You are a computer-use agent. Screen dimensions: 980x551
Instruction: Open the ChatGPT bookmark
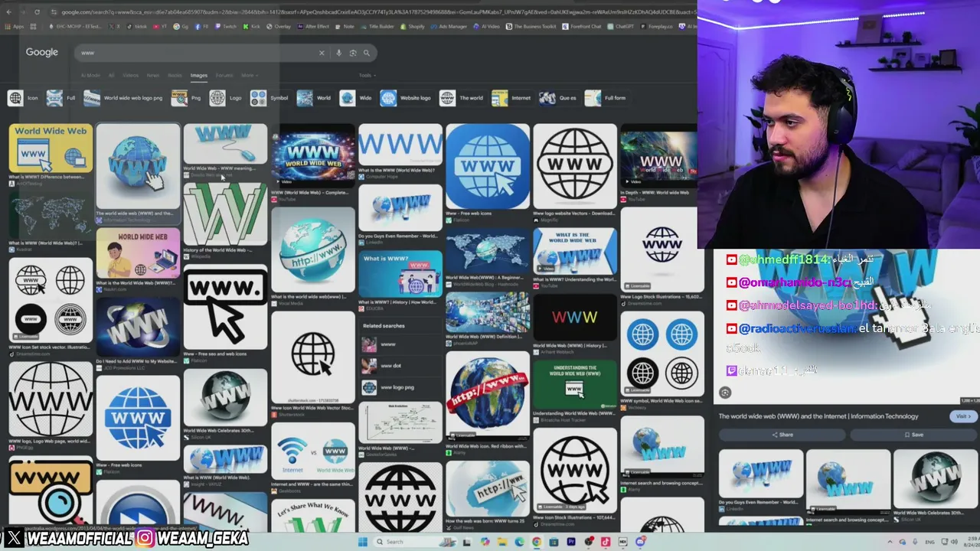[x=621, y=26]
